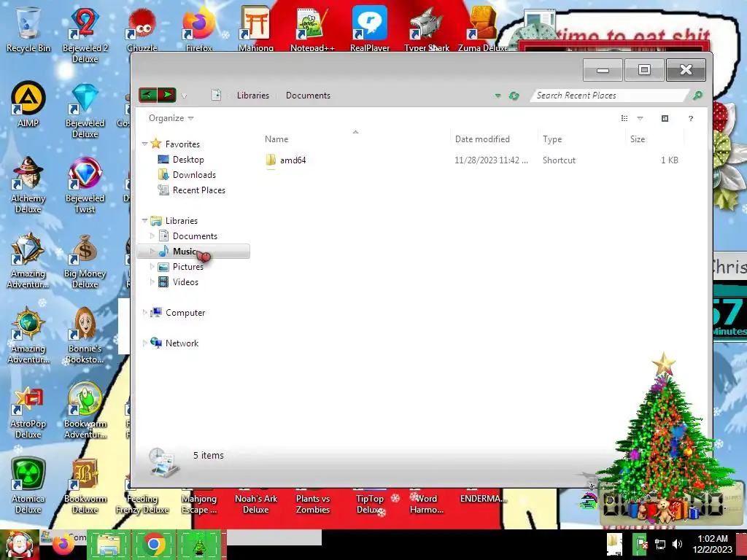Screen dimensions: 747x560
Task: Open Firefox from the taskbar
Action: pos(64,545)
